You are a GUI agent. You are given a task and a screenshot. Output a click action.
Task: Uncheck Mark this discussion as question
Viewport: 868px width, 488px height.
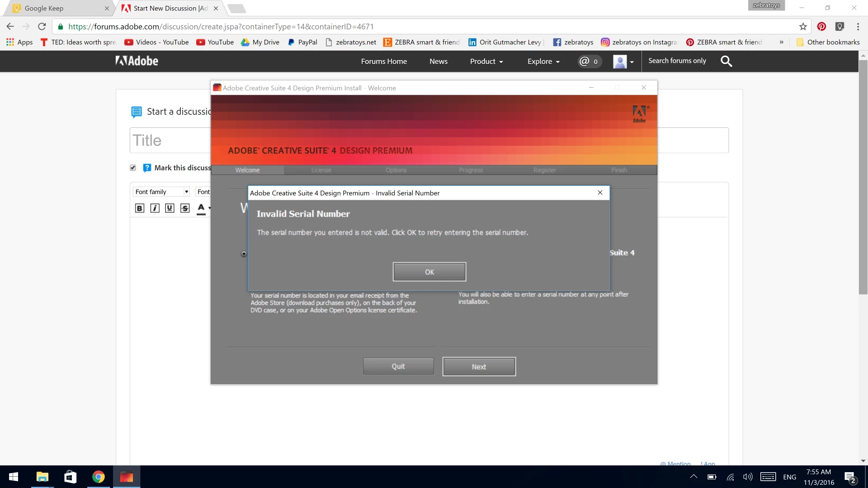pos(133,168)
